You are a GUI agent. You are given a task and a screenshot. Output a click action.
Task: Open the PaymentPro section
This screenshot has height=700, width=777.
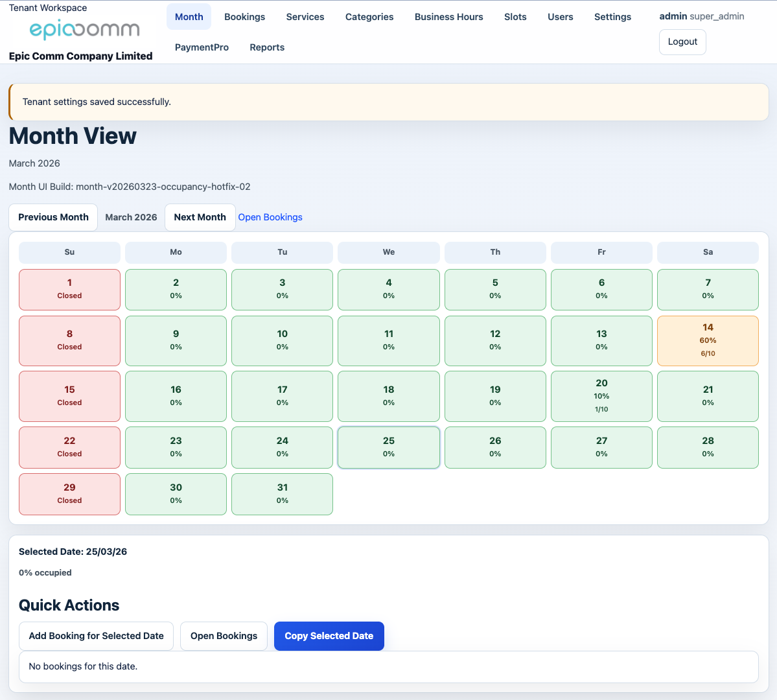point(202,47)
